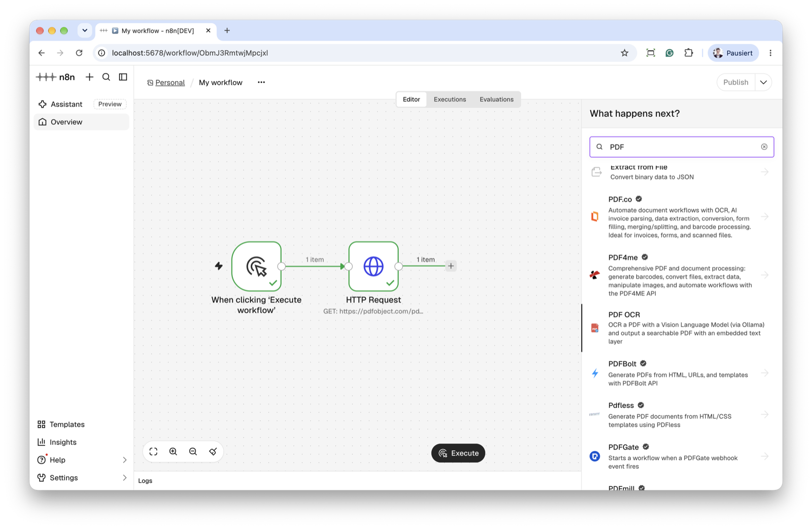This screenshot has height=529, width=812.
Task: Open search via sidebar magnifier icon
Action: [106, 77]
